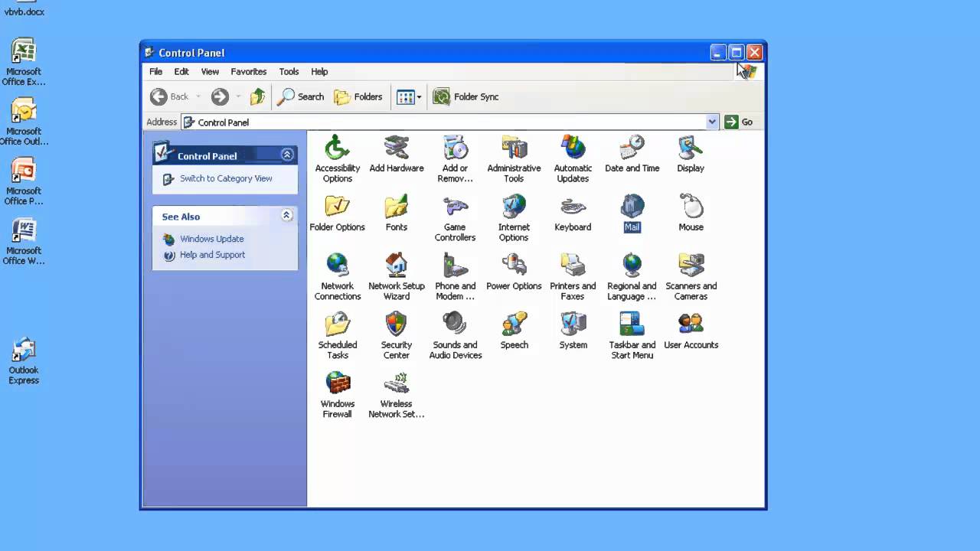Open Wireless Network Setup wizard
980x551 pixels.
(x=396, y=394)
